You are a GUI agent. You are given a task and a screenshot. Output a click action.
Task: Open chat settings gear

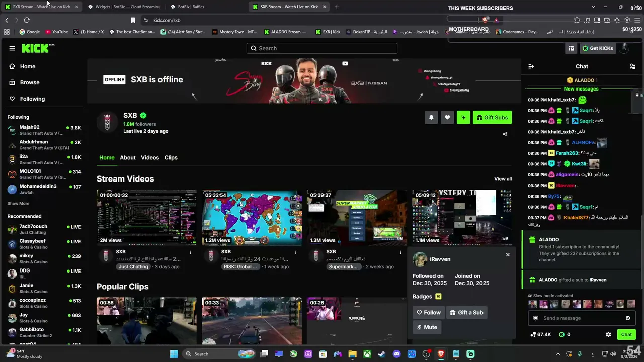click(608, 334)
